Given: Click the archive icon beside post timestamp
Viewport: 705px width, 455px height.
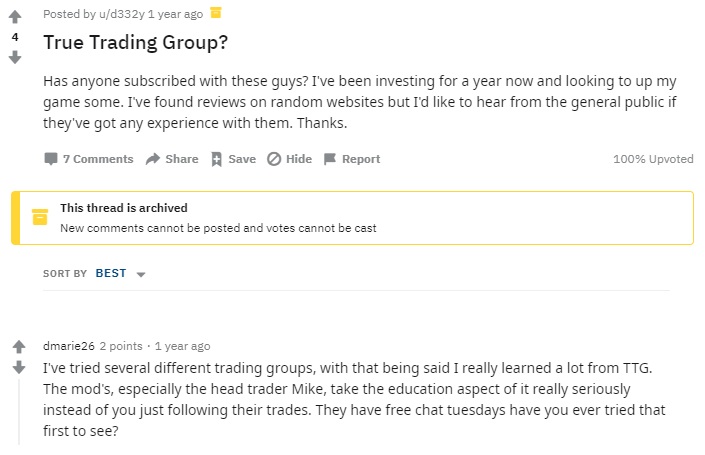Looking at the screenshot, I should (x=216, y=13).
